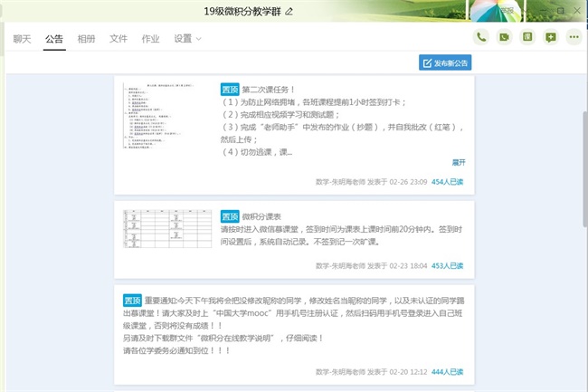Click the 发布新公告 button
The height and width of the screenshot is (392, 588).
pyautogui.click(x=446, y=63)
